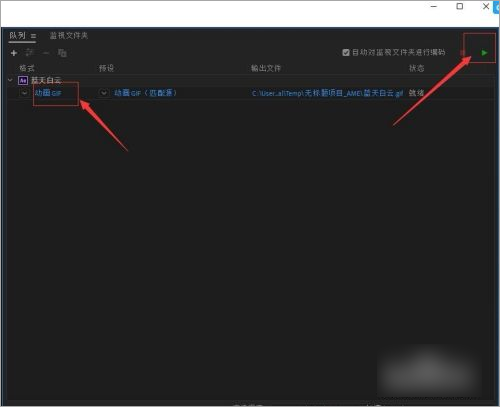Maximize the window
The width and height of the screenshot is (500, 407).
point(460,6)
